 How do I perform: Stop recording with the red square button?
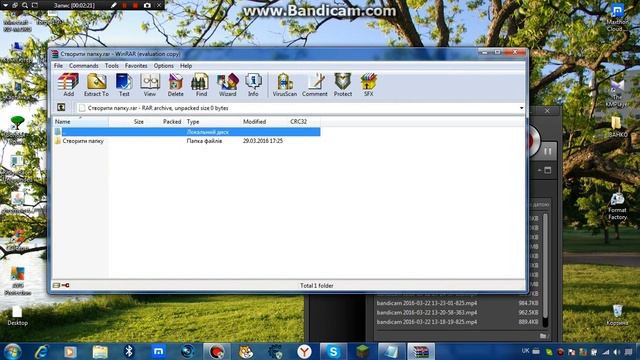pos(135,5)
